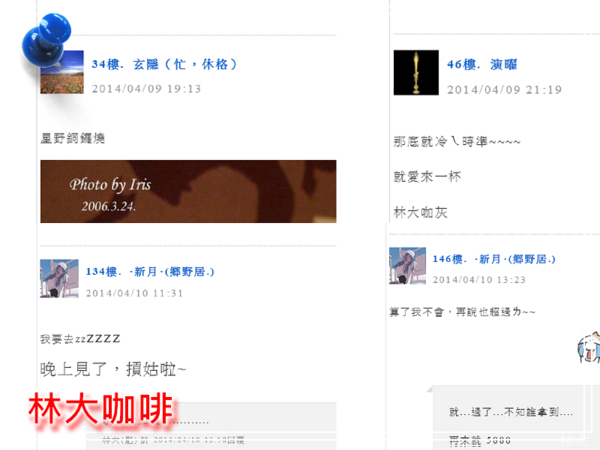
Task: Open the 134樓 新月 username link
Action: coord(150,272)
